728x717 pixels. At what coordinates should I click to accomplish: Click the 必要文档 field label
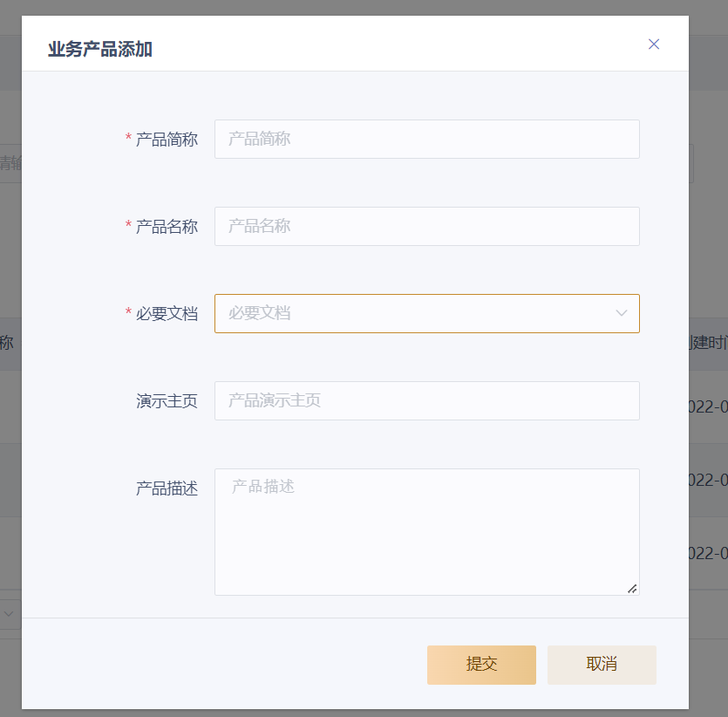pyautogui.click(x=167, y=314)
